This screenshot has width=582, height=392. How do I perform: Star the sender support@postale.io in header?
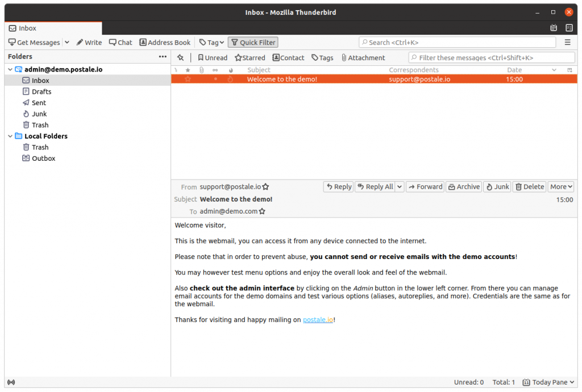point(266,186)
